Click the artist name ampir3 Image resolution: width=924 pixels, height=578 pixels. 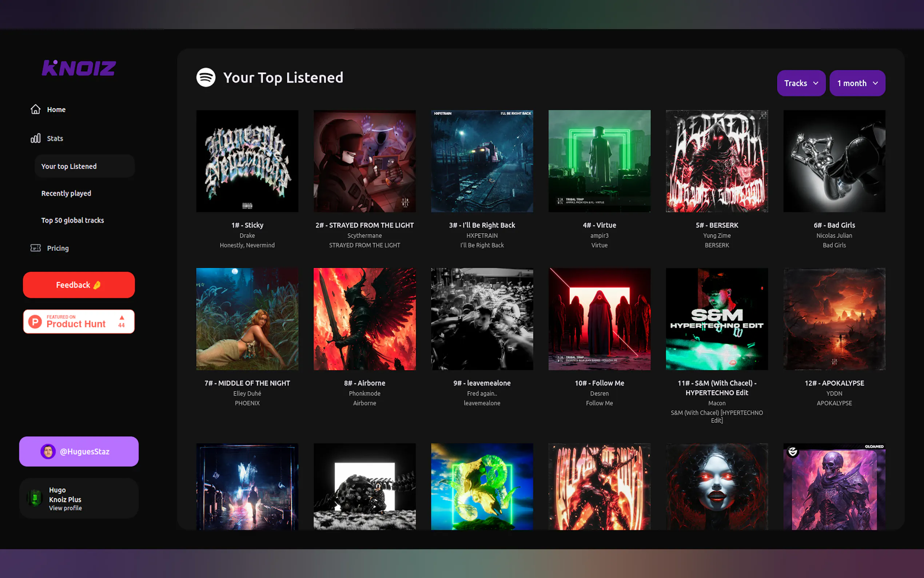(x=599, y=235)
